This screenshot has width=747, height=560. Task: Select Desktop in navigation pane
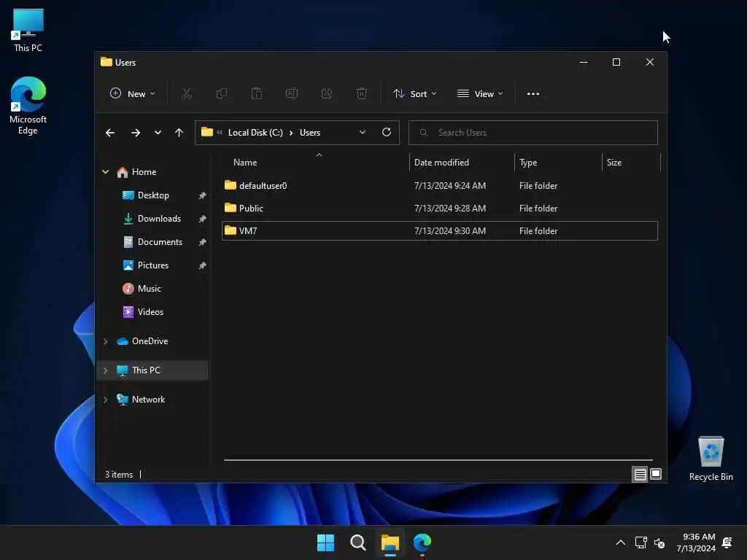click(x=153, y=195)
